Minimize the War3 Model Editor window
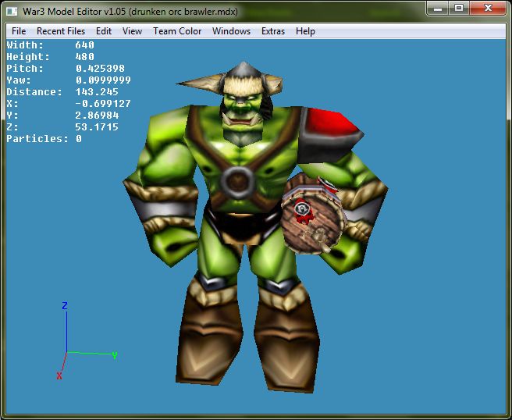The width and height of the screenshot is (512, 420). pos(438,8)
